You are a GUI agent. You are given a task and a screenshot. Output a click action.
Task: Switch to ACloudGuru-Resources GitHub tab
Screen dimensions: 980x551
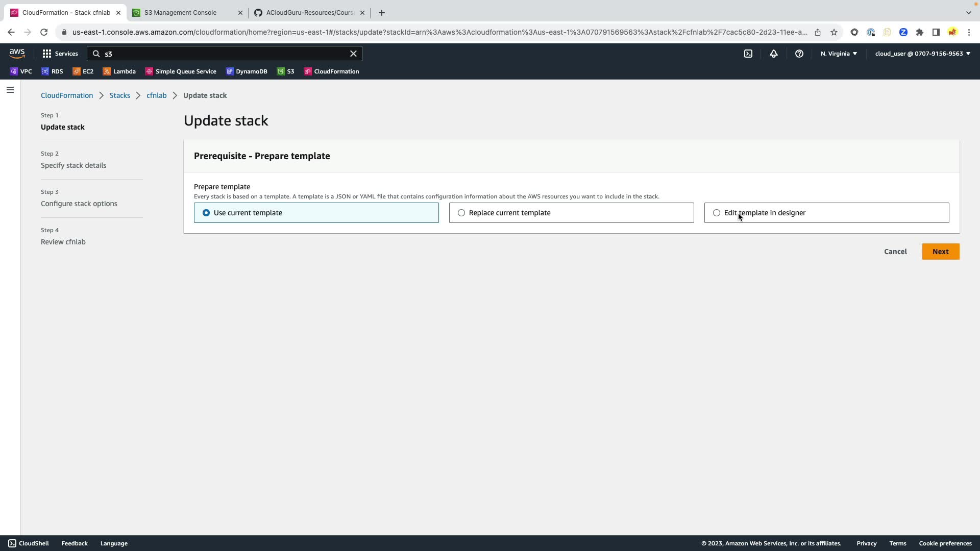point(310,13)
